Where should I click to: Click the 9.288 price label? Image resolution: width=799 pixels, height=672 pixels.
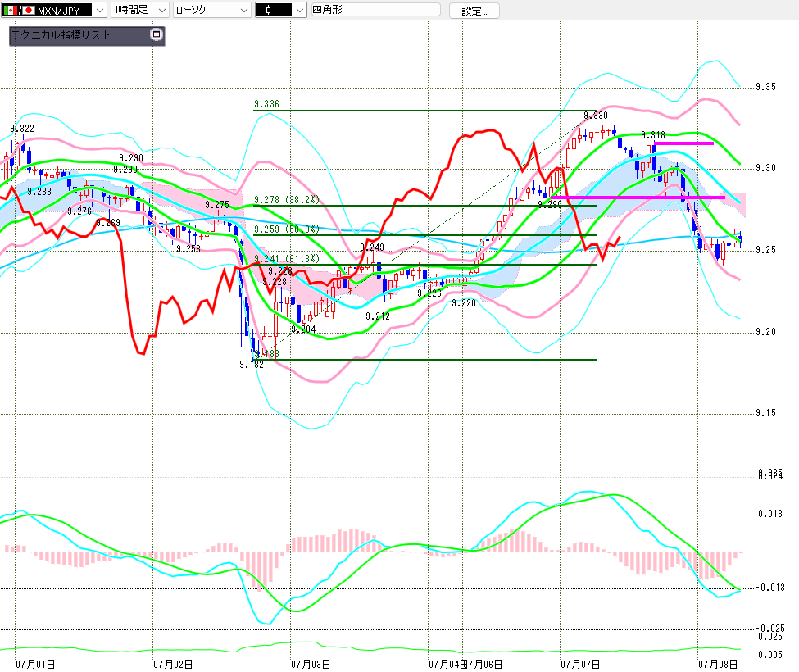click(x=39, y=192)
